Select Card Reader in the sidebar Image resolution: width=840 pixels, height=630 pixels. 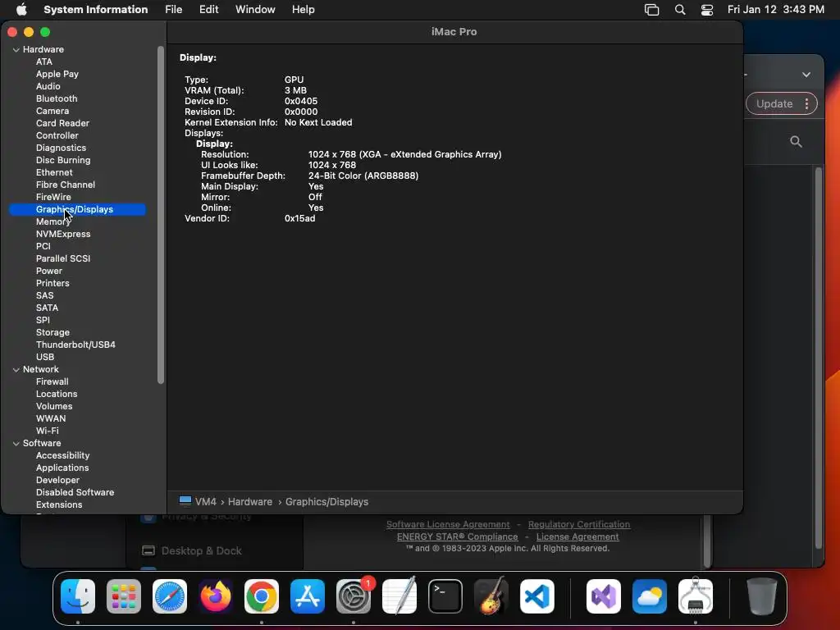(62, 123)
